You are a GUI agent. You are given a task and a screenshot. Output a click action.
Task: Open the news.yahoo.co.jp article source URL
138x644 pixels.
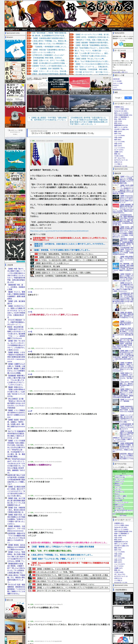59,231
